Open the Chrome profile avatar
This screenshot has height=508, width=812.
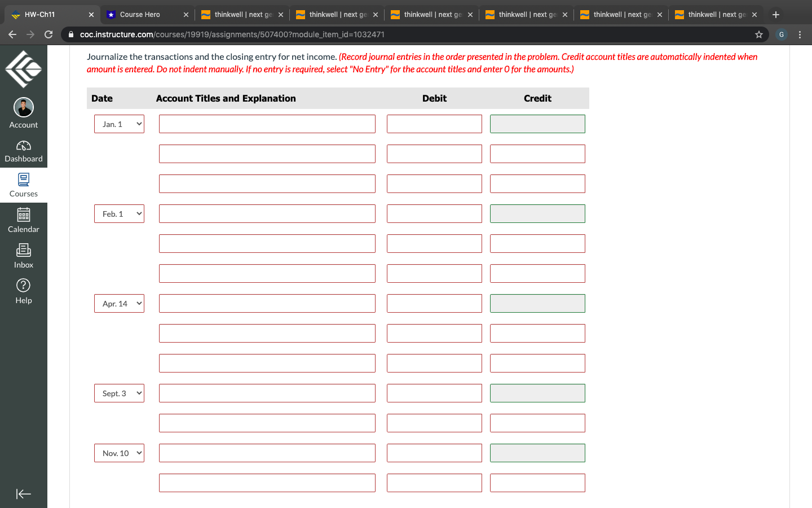(782, 34)
